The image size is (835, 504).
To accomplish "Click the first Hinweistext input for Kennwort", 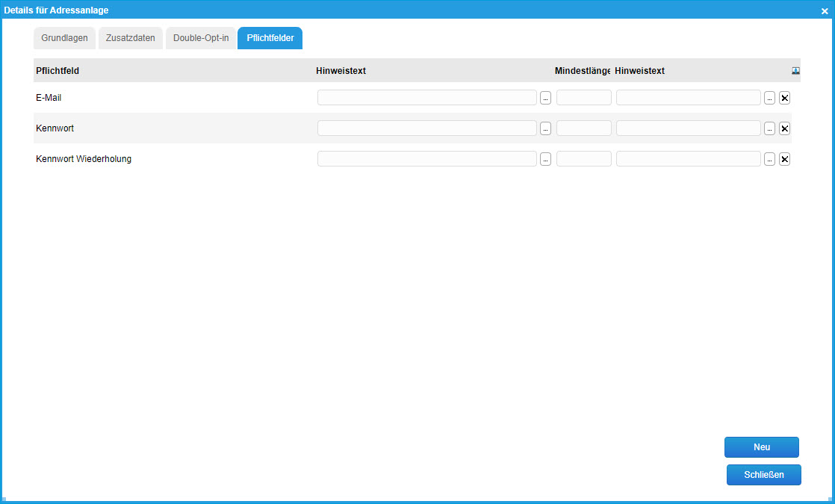I will pos(426,128).
